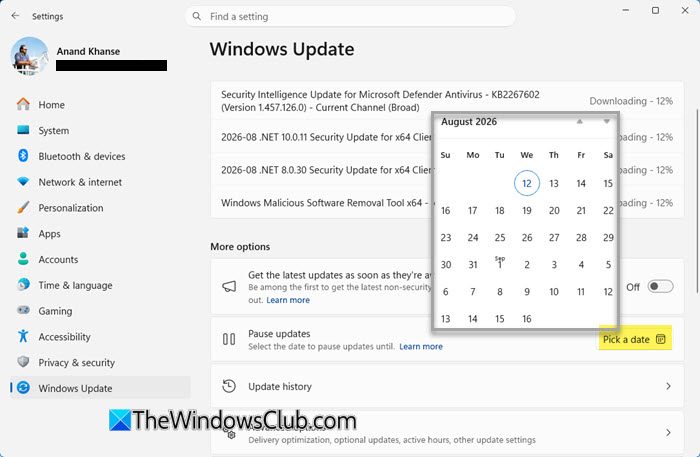Viewport: 700px width, 457px height.
Task: Open Time & language label
Action: click(x=75, y=285)
